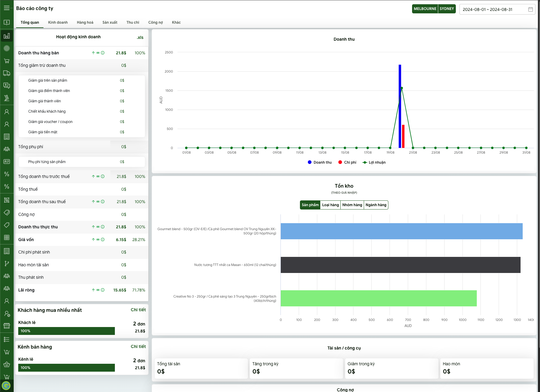Click the calendar icon in date field
The width and height of the screenshot is (540, 392).
(x=531, y=9)
